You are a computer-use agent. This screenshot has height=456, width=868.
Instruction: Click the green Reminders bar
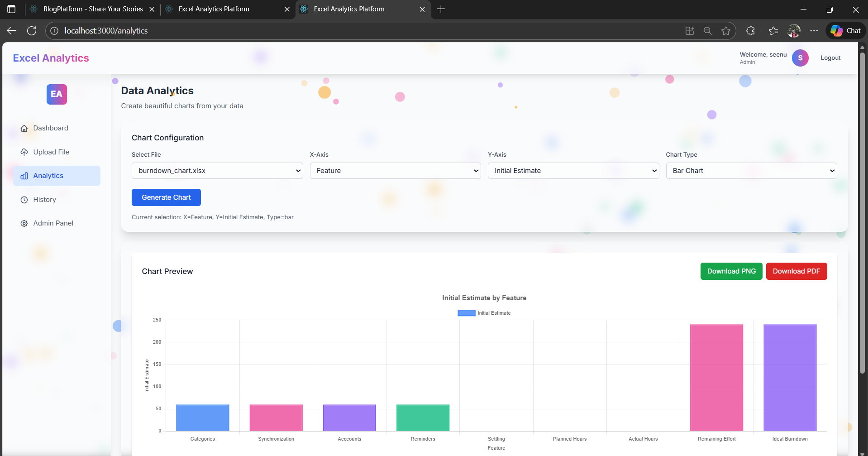click(x=423, y=418)
